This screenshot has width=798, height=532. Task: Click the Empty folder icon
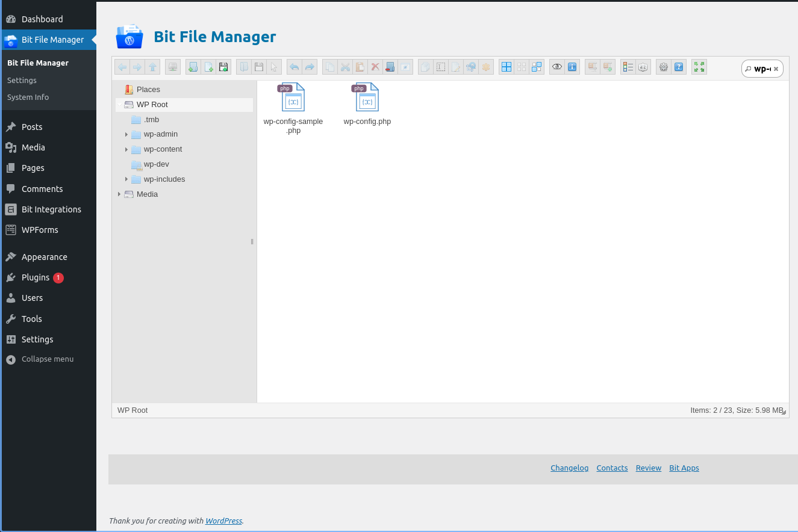point(390,67)
